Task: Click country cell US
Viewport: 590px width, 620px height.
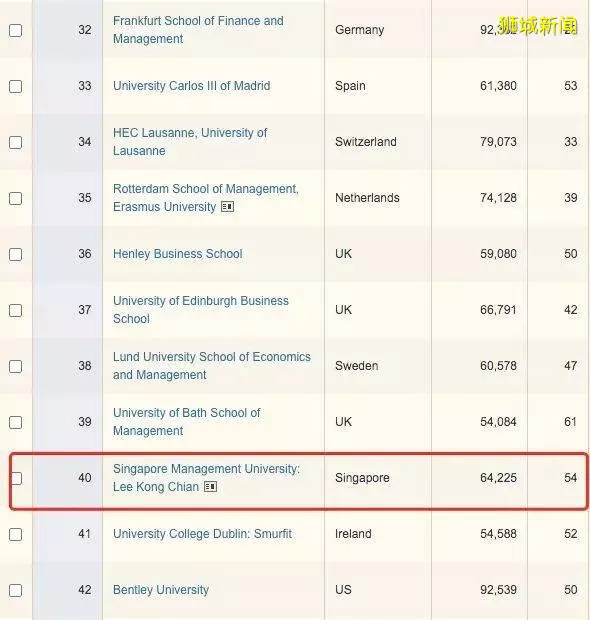Action: [343, 590]
